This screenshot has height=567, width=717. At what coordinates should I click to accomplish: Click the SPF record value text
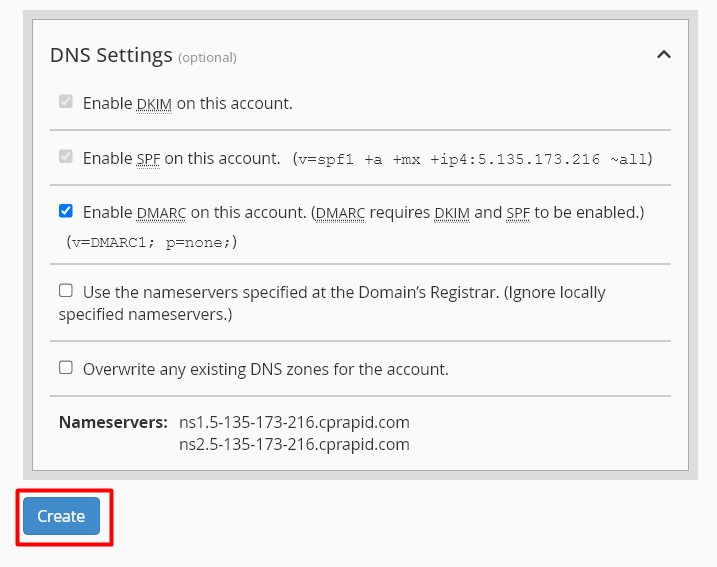472,159
